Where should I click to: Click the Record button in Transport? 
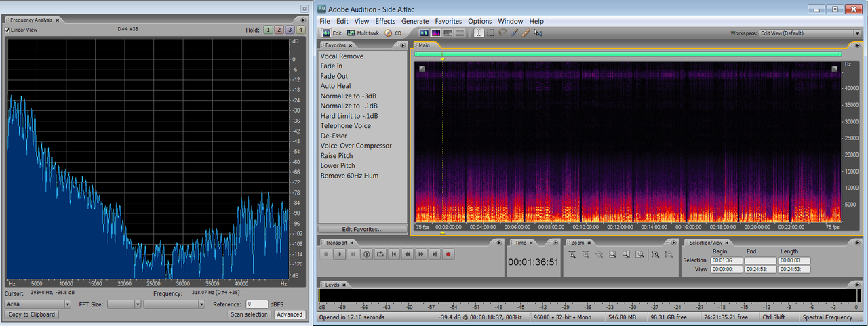point(448,254)
